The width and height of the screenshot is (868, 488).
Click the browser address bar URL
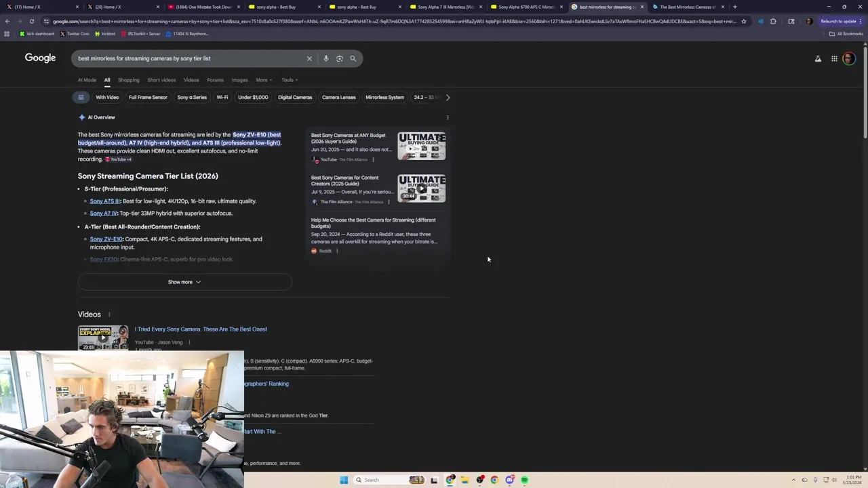point(393,21)
